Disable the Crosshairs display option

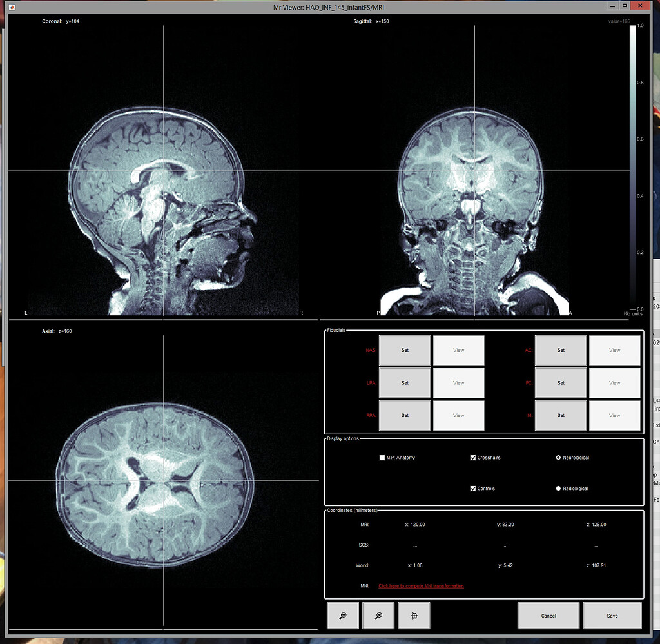coord(473,458)
